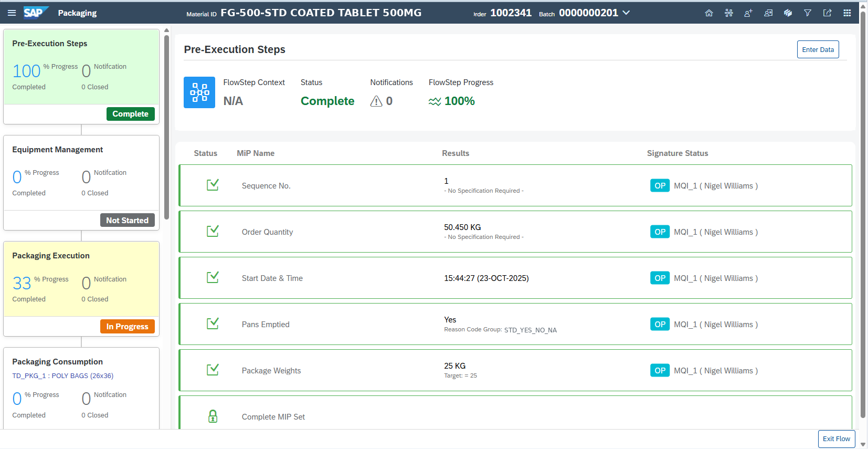Screen dimensions: 868x449
Task: Click the status checkmark for Pans Emptied
Action: click(x=213, y=323)
